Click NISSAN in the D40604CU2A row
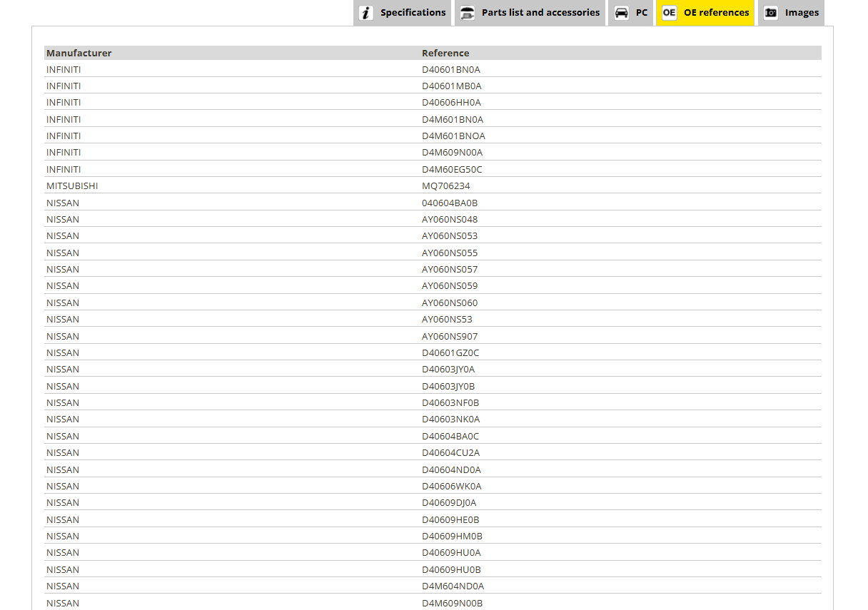Image resolution: width=868 pixels, height=610 pixels. tap(63, 452)
